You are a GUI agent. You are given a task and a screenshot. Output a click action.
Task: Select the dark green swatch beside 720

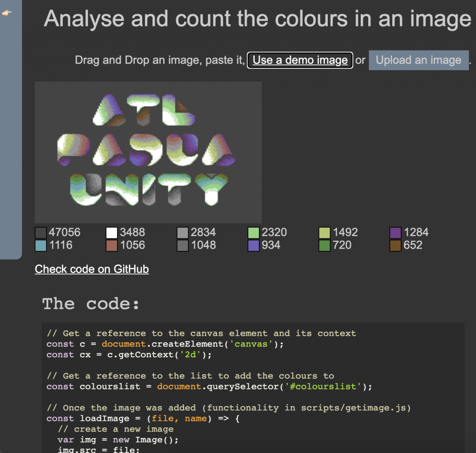click(324, 245)
